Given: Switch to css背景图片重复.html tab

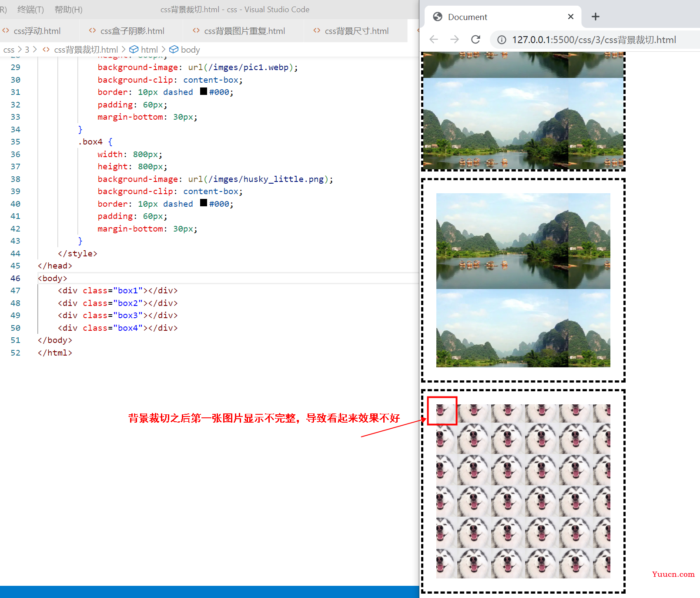Looking at the screenshot, I should [244, 31].
